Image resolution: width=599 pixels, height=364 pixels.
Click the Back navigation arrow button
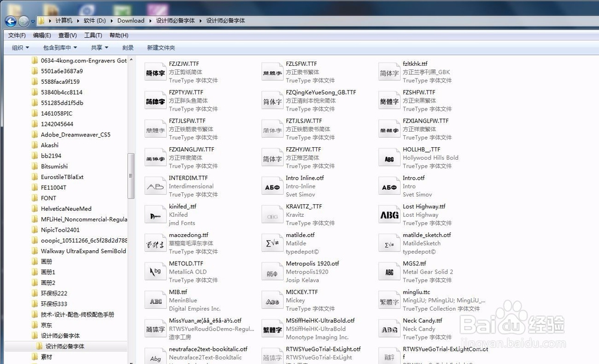[11, 21]
